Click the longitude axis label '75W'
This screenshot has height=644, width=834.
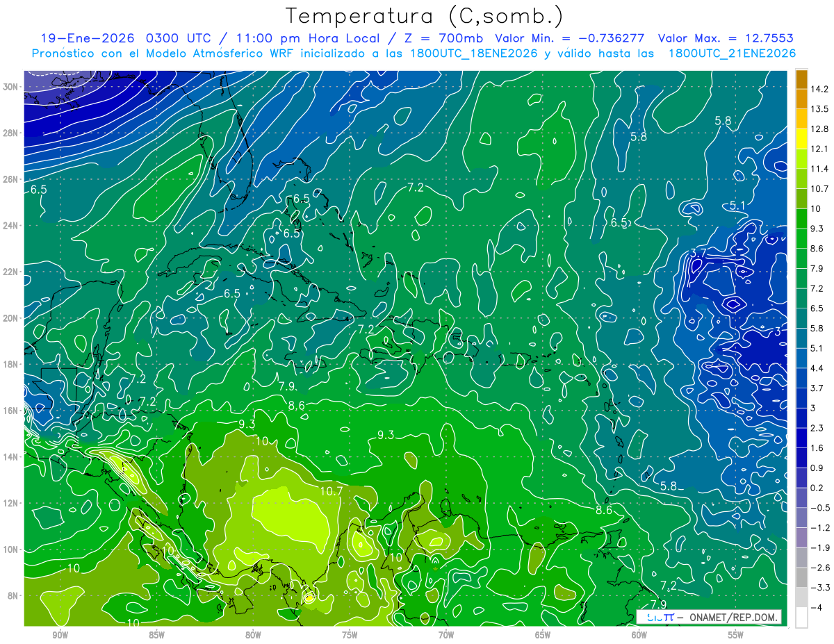pos(350,635)
